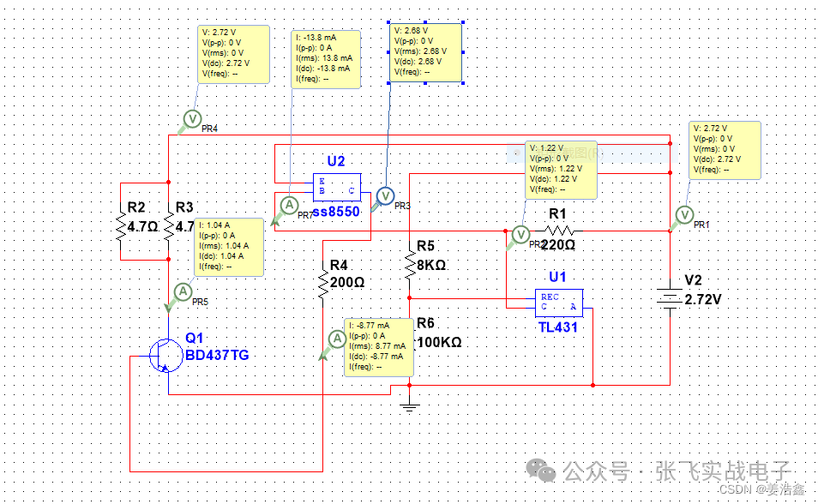This screenshot has width=818, height=504.
Task: Click the readout box showing -13.8 mA
Action: (326, 59)
